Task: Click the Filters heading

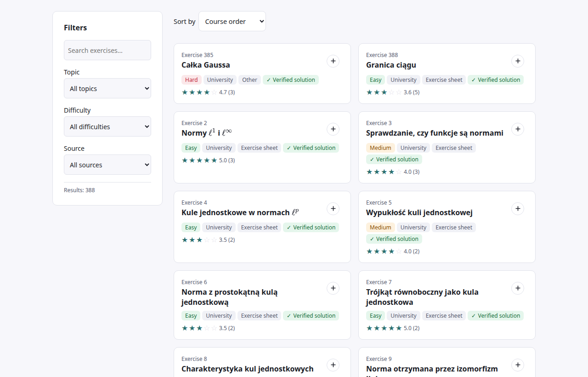Action: click(x=75, y=28)
